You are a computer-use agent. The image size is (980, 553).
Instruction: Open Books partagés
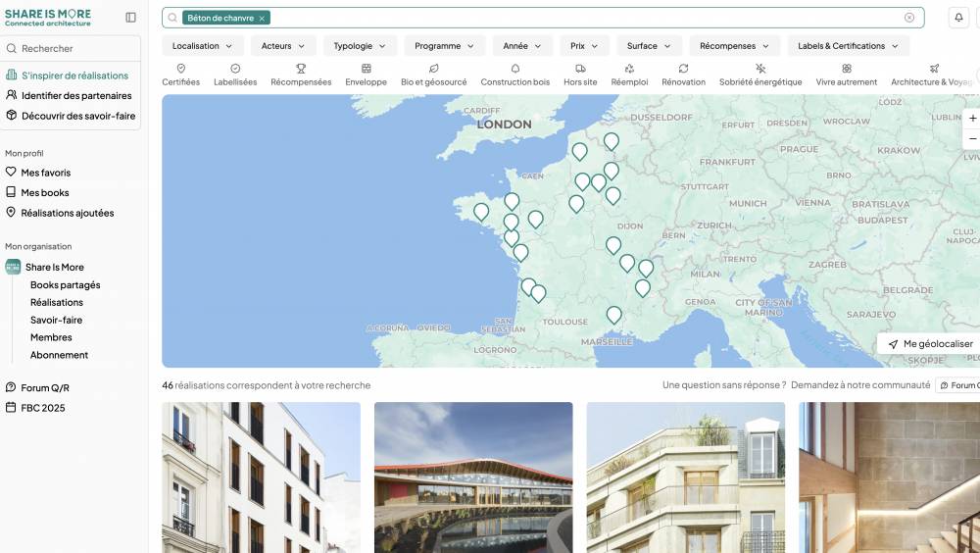tap(65, 284)
